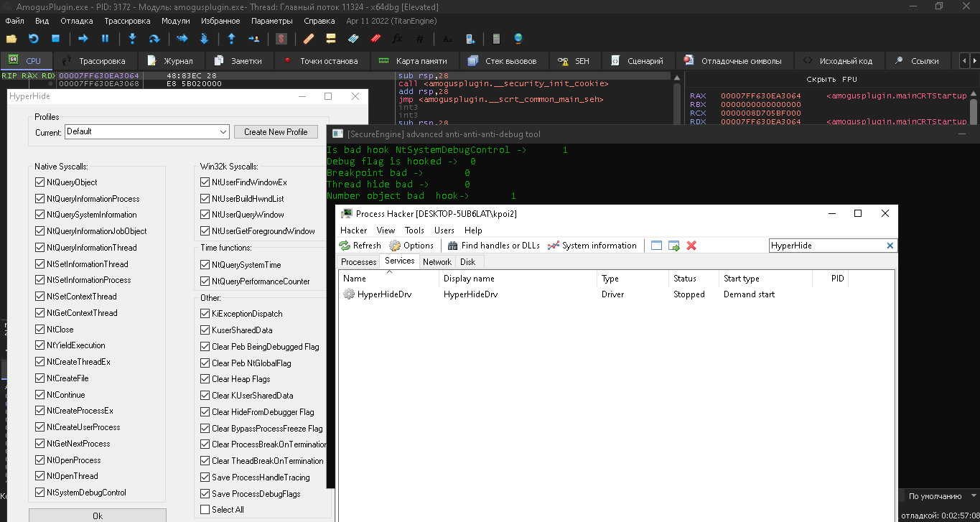Toggle NtUserFindWindowEx checkbox

click(x=205, y=182)
